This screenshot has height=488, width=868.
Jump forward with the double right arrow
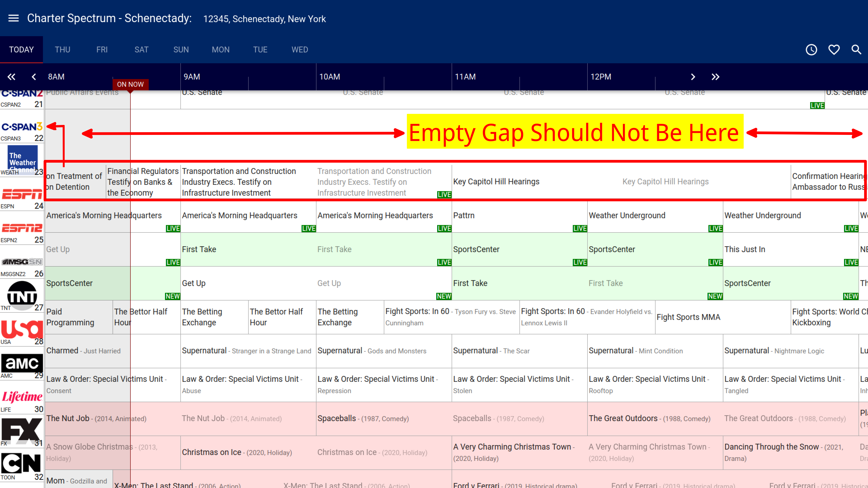(x=715, y=77)
